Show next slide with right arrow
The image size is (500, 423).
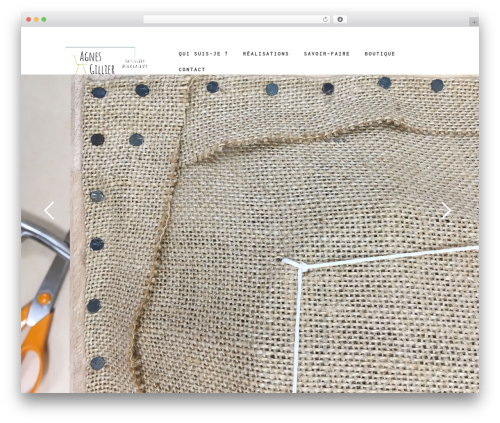[446, 211]
